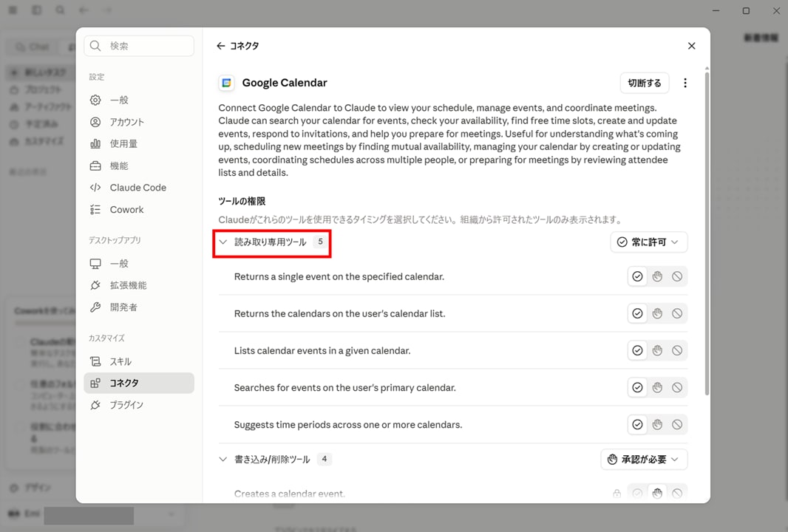The image size is (788, 532).
Task: Collapse the 書き込み/削除ツール section
Action: [x=223, y=459]
